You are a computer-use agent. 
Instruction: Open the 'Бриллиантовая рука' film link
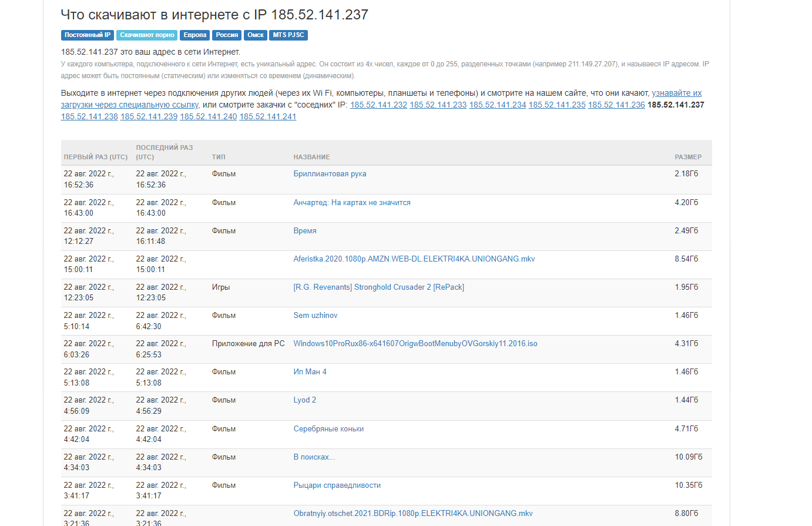[330, 174]
